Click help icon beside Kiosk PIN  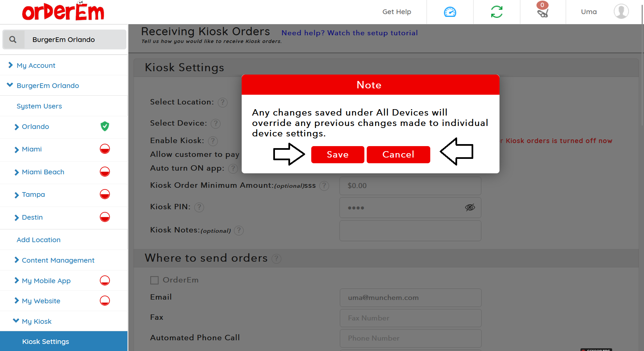click(x=199, y=207)
